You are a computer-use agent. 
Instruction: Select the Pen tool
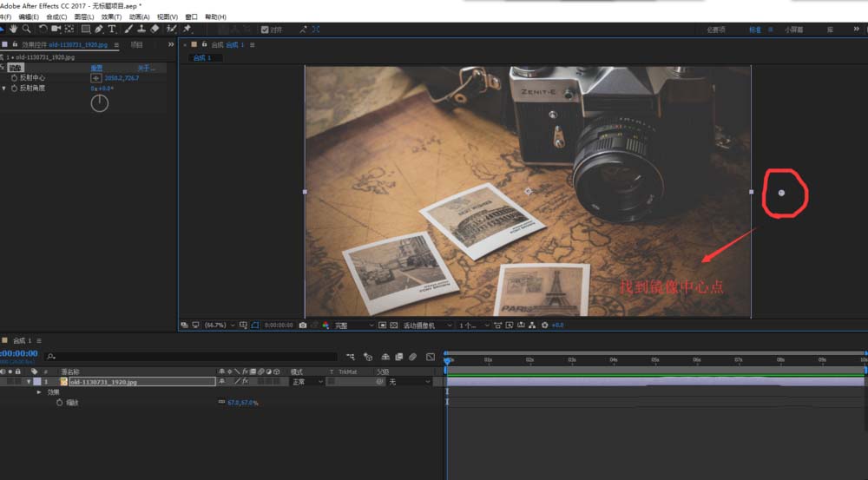pos(99,29)
